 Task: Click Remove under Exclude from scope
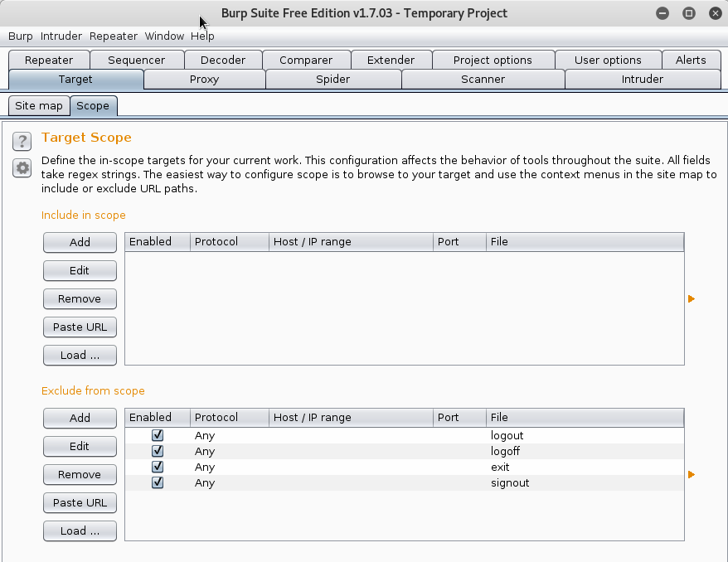tap(80, 475)
